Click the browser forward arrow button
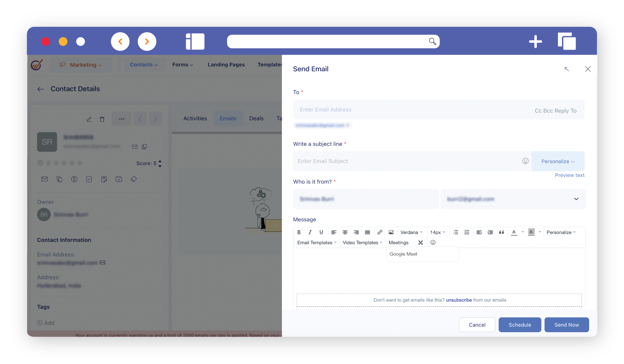Screen dimensions: 624x364 (147, 42)
